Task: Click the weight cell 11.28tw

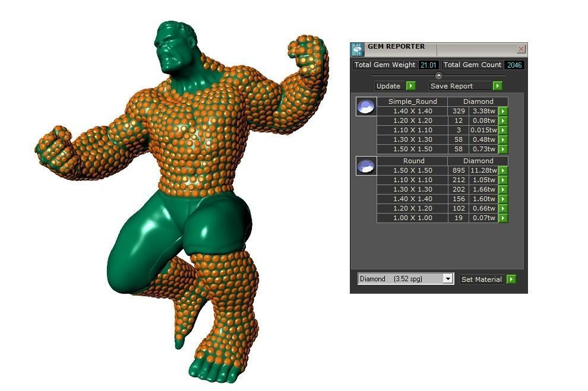Action: tap(483, 170)
